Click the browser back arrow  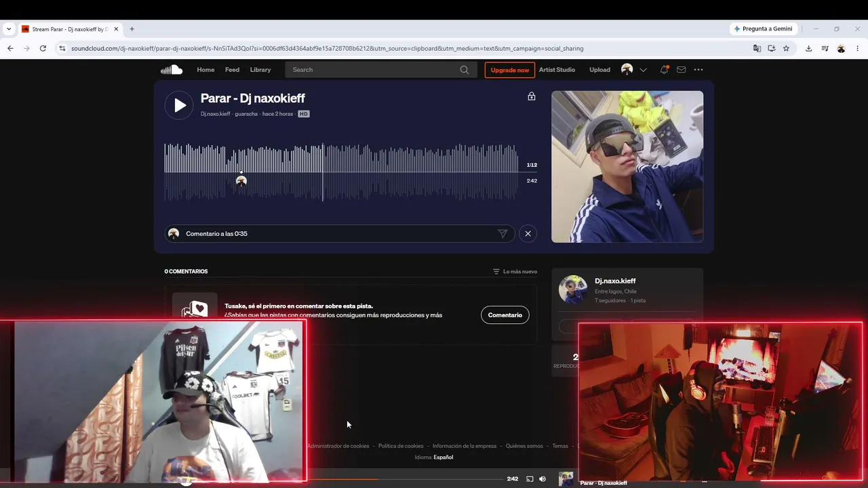pos(10,48)
